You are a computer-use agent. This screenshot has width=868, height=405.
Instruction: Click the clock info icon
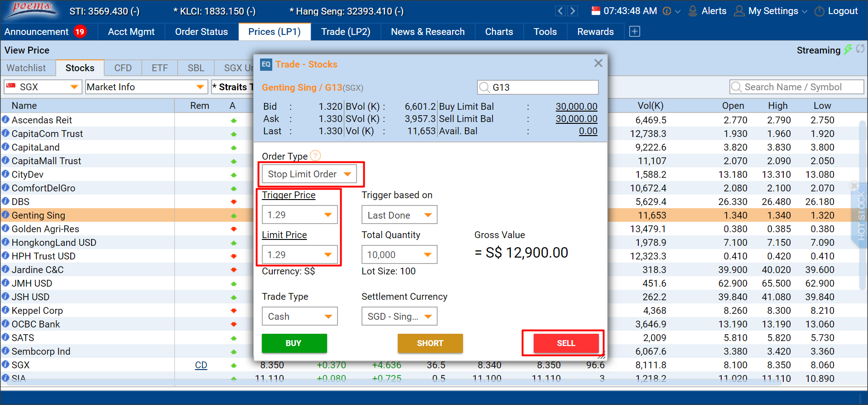pyautogui.click(x=667, y=11)
